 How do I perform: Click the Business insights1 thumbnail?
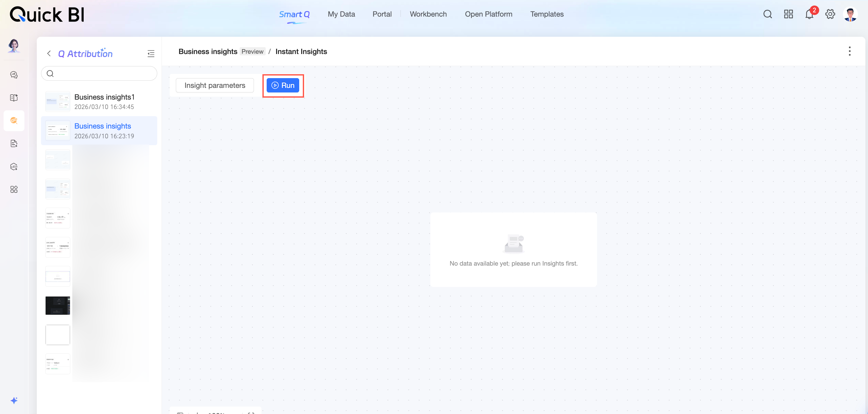(58, 102)
